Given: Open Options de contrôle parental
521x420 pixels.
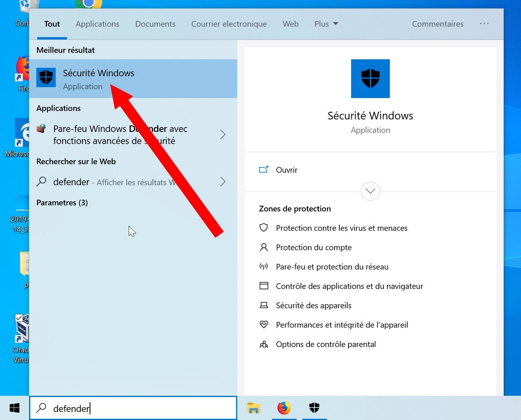Looking at the screenshot, I should click(326, 344).
